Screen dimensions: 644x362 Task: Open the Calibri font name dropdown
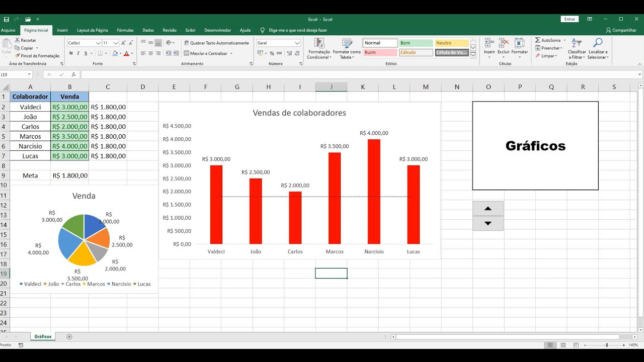99,43
